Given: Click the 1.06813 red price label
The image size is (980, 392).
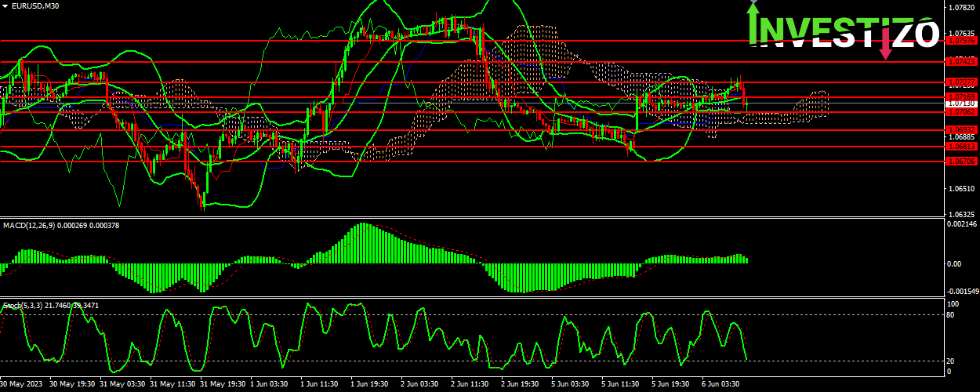Looking at the screenshot, I should point(960,146).
